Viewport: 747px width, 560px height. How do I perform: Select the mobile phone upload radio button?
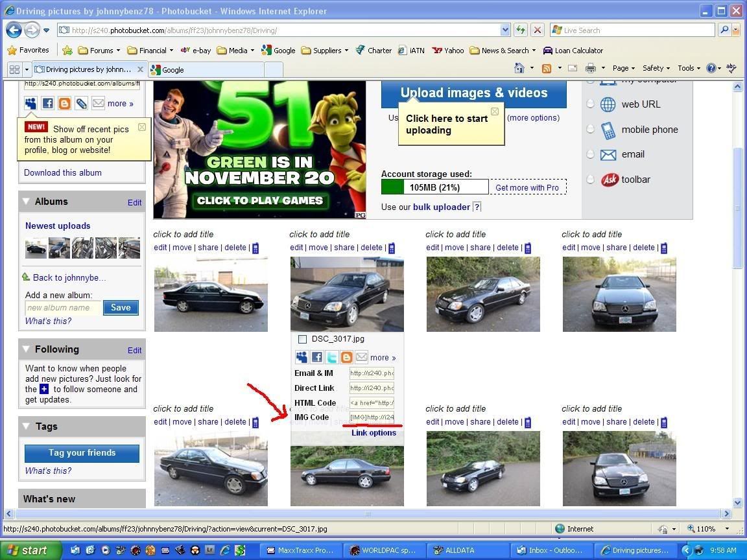[590, 129]
